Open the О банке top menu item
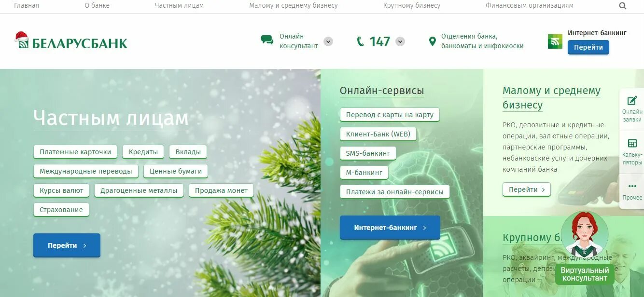 (97, 5)
